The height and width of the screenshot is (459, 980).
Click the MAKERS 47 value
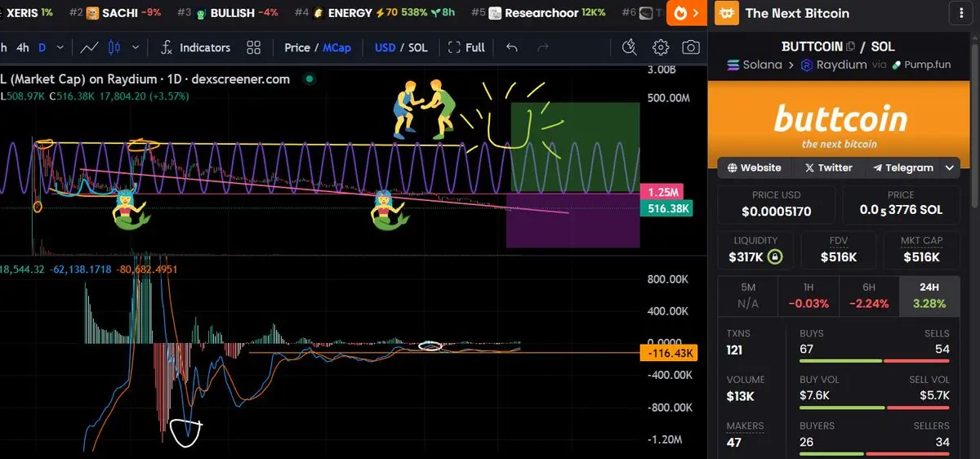(734, 443)
